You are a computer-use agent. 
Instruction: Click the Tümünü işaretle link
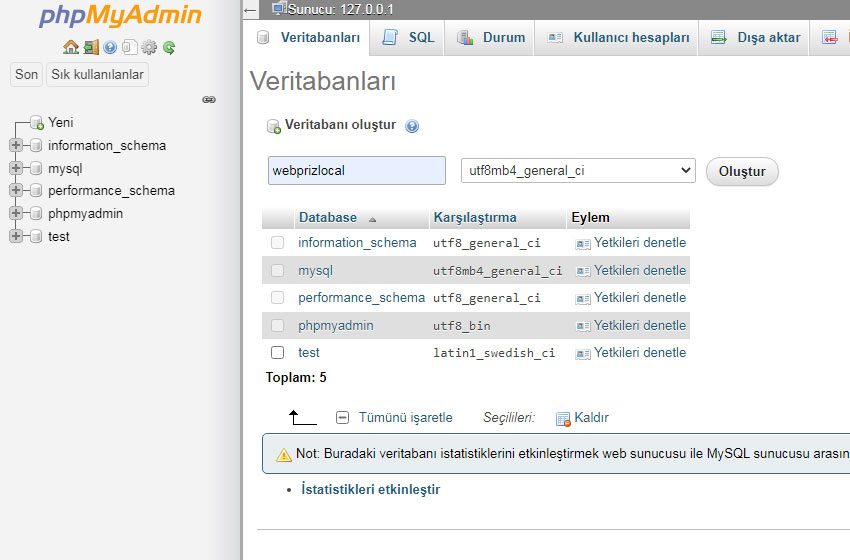click(x=405, y=417)
